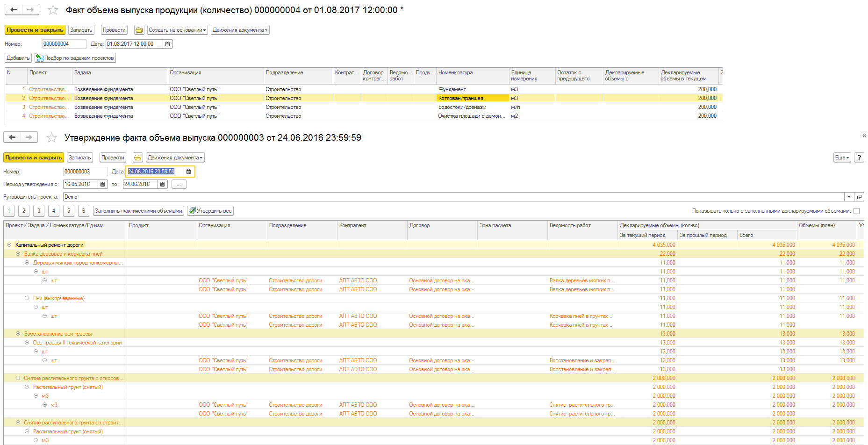Close the Утверждение факта form with X
Screen dimensions: 868x445
[x=864, y=136]
